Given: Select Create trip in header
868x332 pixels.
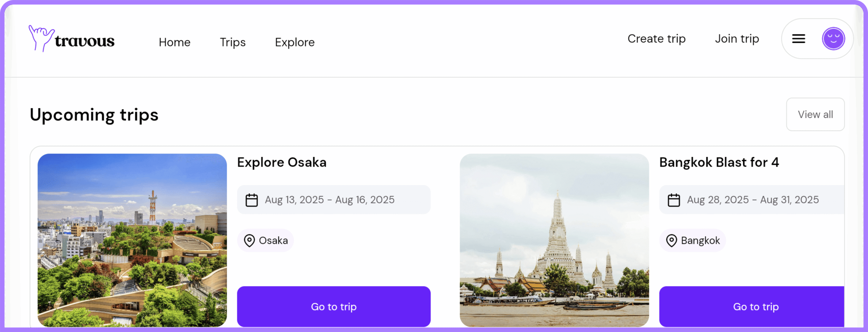Looking at the screenshot, I should point(656,39).
